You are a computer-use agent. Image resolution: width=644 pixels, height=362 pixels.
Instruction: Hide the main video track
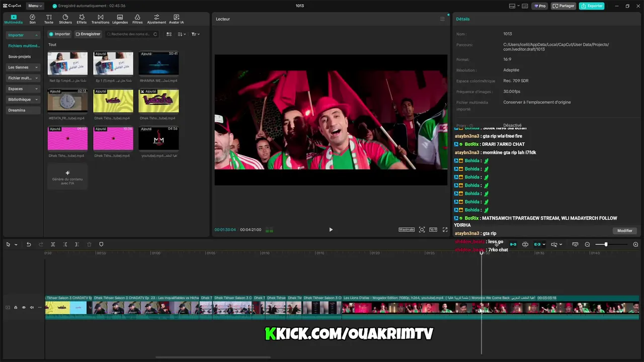pos(24,307)
